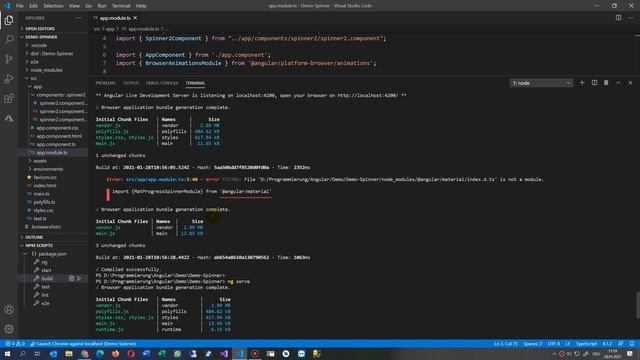Open the View menu
This screenshot has width=640, height=360.
pos(74,6)
